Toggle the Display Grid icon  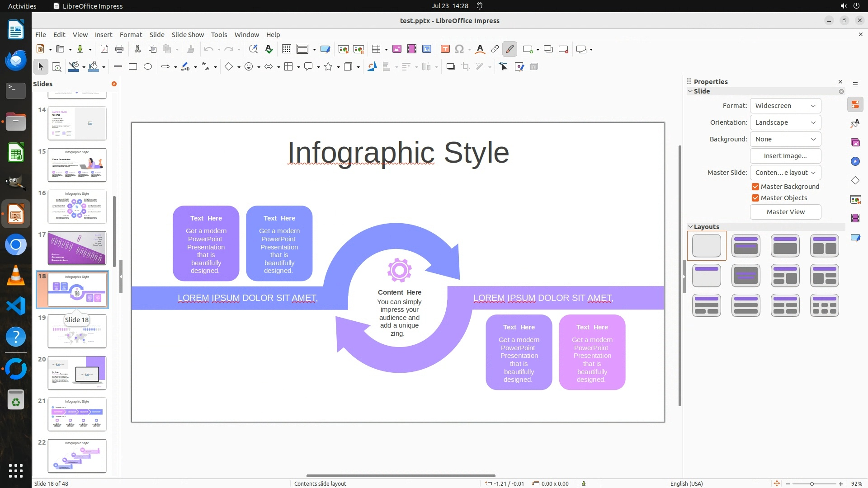287,49
